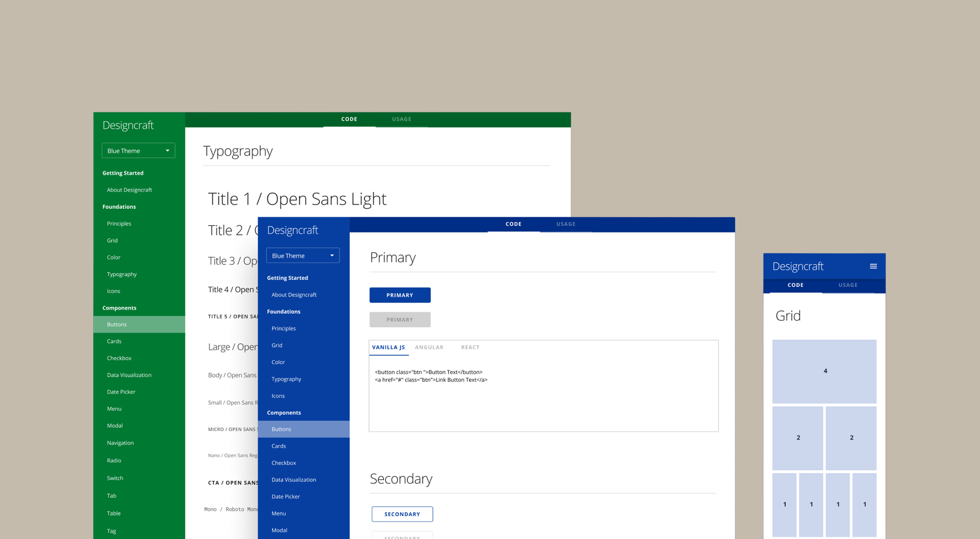The width and height of the screenshot is (980, 539).
Task: Open Data Visualization in the green sidebar
Action: (129, 375)
